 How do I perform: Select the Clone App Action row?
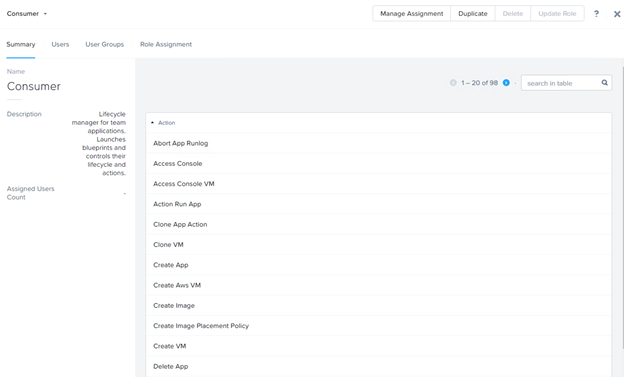coord(378,224)
